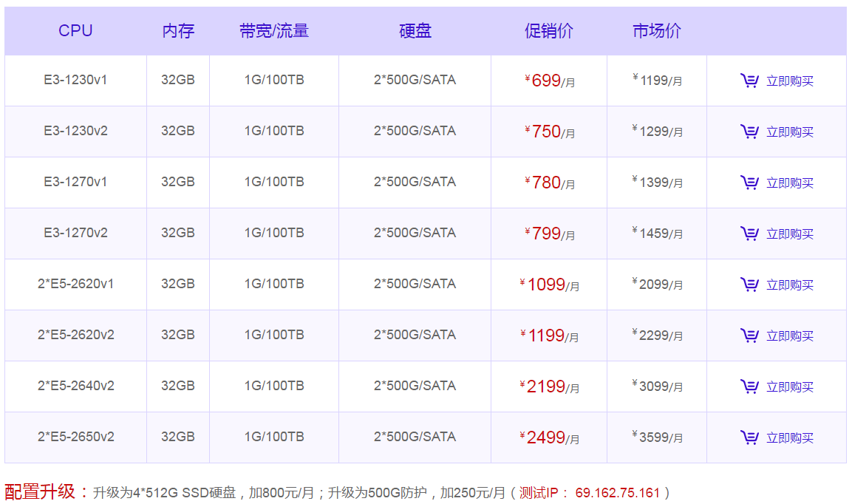Viewport: 852px width, 504px height.
Task: Click the cart icon in the 2*E5-2640v2 row
Action: click(749, 386)
